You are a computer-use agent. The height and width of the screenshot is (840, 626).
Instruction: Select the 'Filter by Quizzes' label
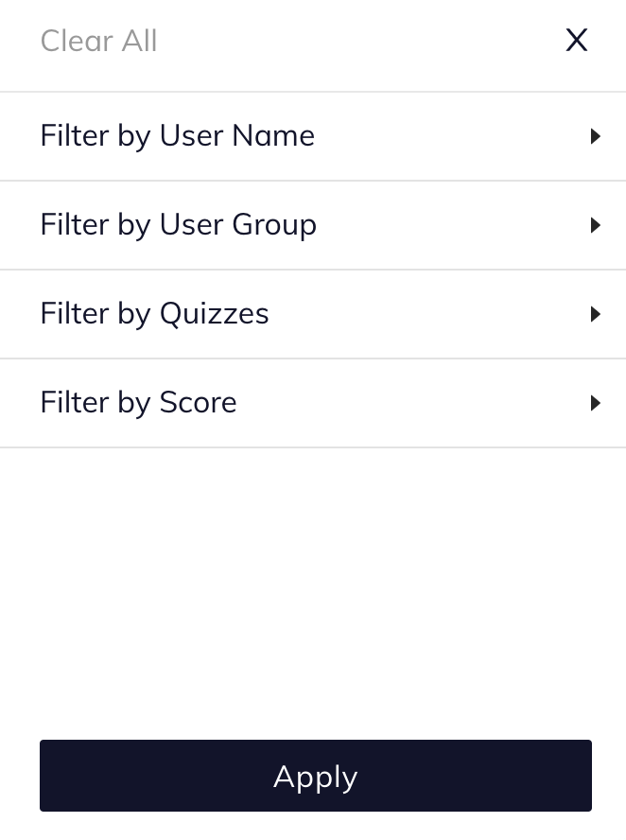pyautogui.click(x=154, y=314)
